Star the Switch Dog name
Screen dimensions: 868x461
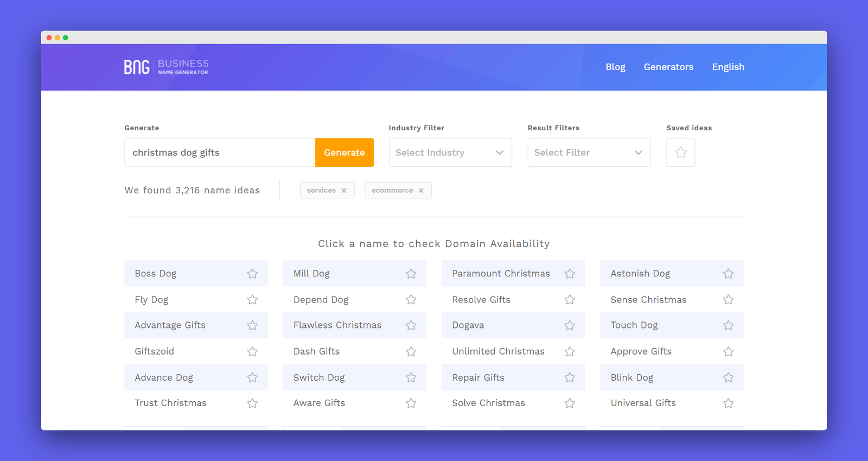click(411, 377)
